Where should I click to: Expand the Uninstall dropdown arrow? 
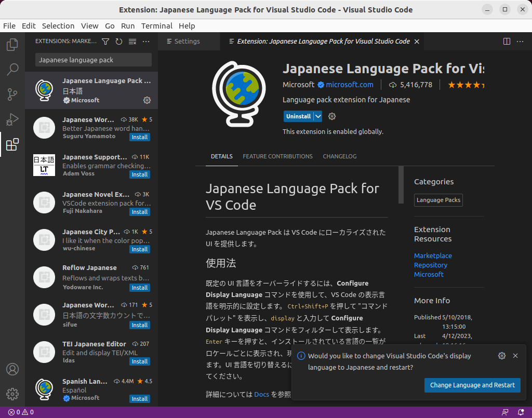(318, 116)
